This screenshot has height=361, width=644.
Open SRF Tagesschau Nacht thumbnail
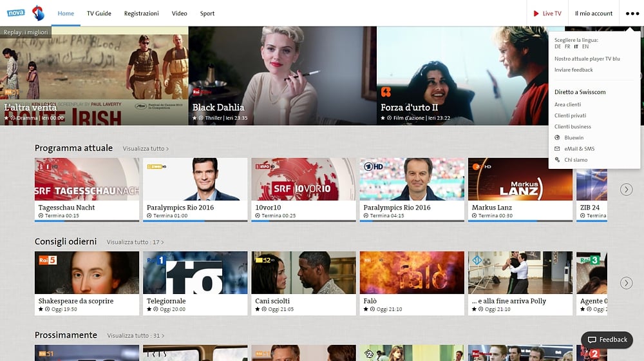point(87,179)
